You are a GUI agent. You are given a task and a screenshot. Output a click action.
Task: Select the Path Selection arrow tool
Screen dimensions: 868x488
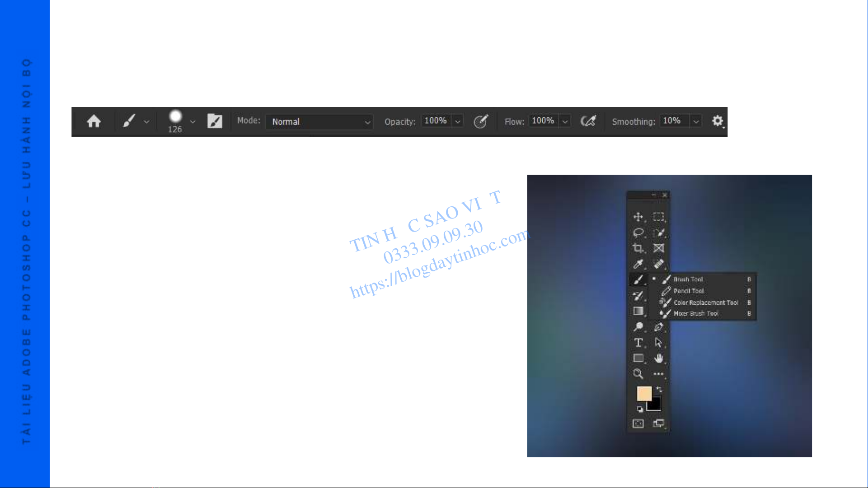[x=659, y=343]
